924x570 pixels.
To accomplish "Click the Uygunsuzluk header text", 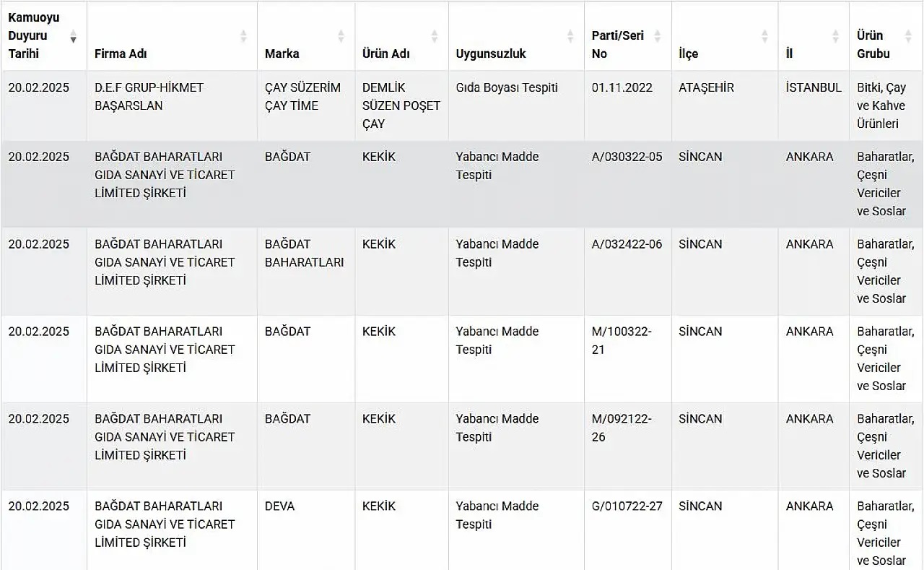I will [x=491, y=53].
